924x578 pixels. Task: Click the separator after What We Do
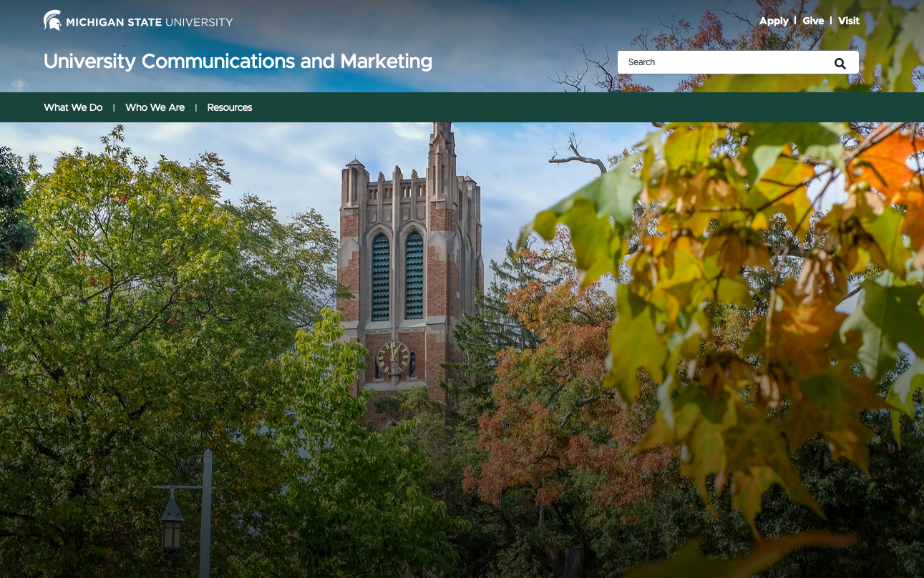click(x=113, y=107)
